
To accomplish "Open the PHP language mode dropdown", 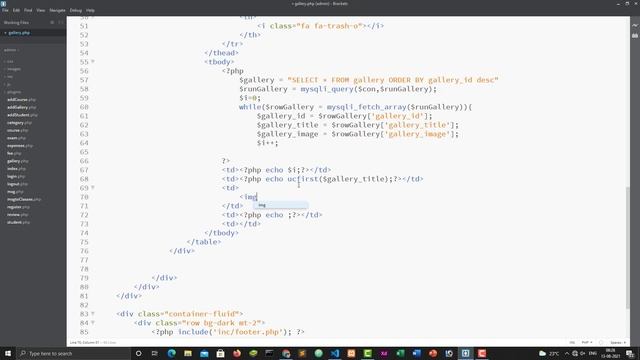I will (587, 342).
